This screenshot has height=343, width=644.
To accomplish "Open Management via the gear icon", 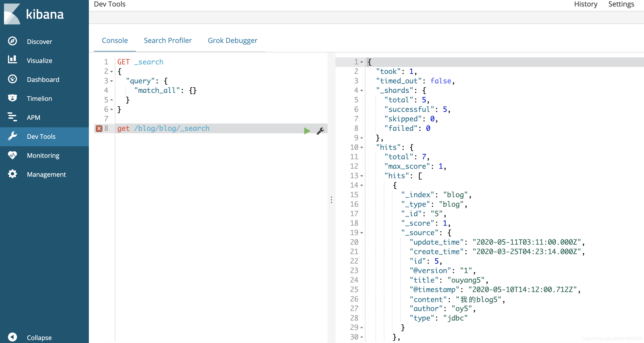I will pos(12,174).
